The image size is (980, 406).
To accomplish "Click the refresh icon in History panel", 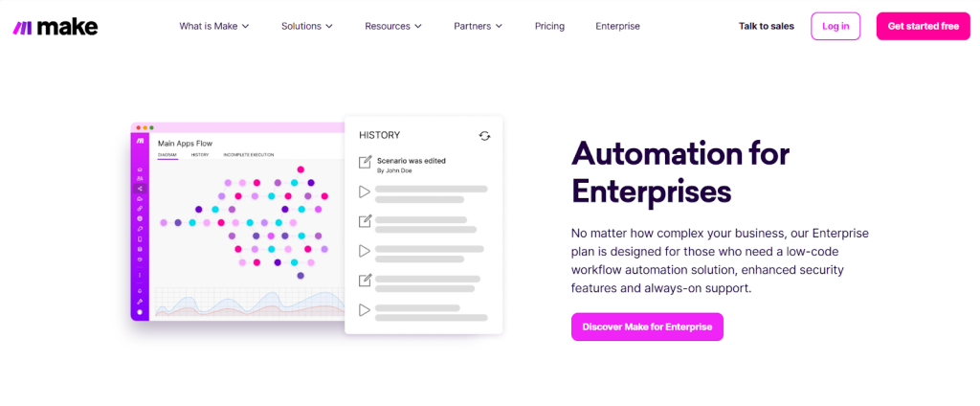I will pos(484,136).
